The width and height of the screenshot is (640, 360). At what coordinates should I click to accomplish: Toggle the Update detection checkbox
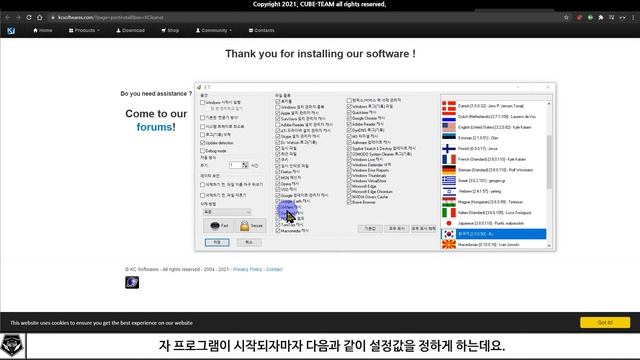tap(202, 143)
